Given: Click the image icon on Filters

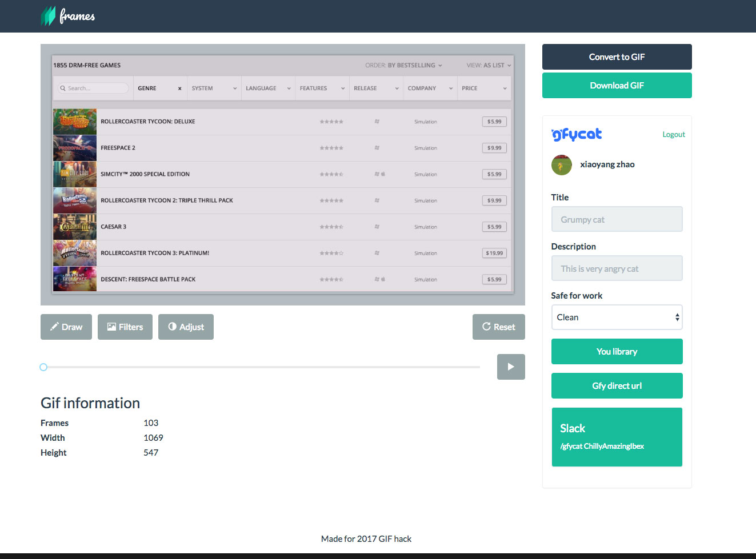Looking at the screenshot, I should pos(112,327).
